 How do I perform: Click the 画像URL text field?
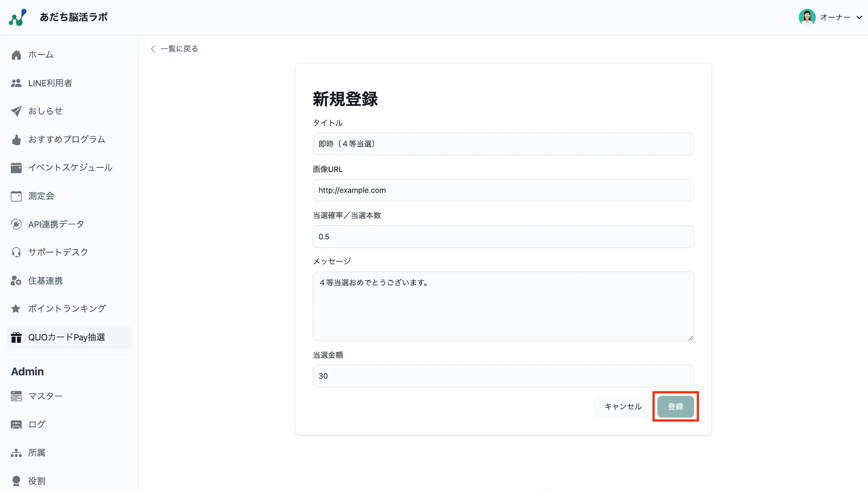(503, 190)
